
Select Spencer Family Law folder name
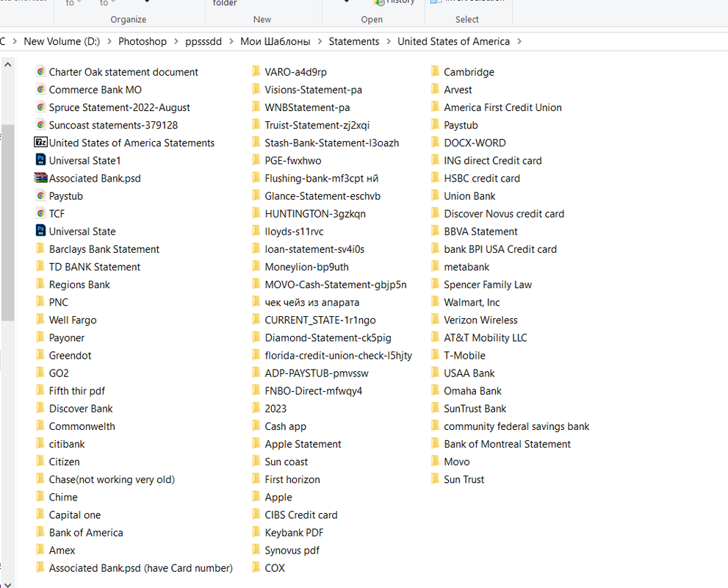pos(488,284)
